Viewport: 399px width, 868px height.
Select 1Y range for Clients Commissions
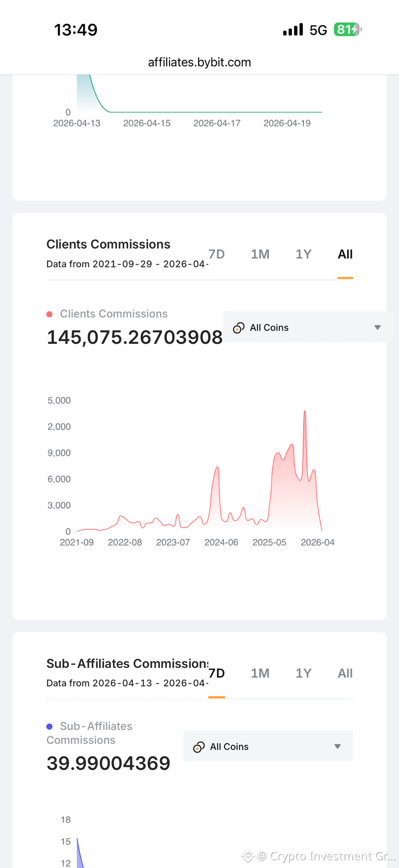point(304,254)
